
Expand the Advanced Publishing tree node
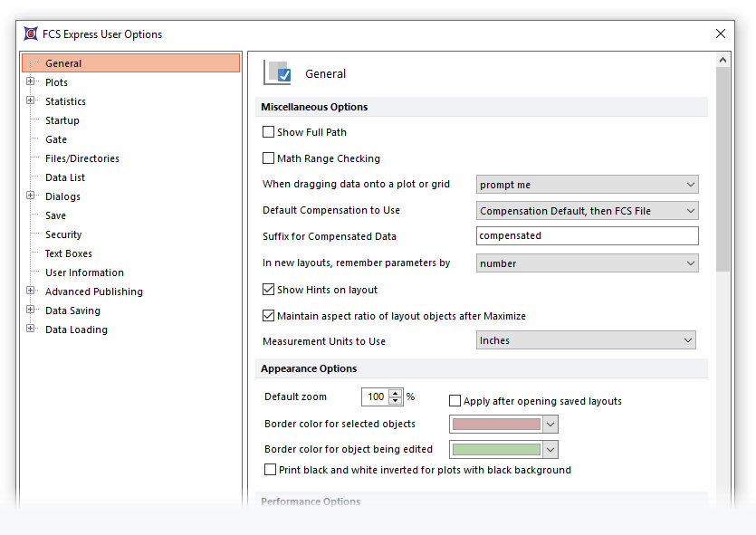[31, 291]
